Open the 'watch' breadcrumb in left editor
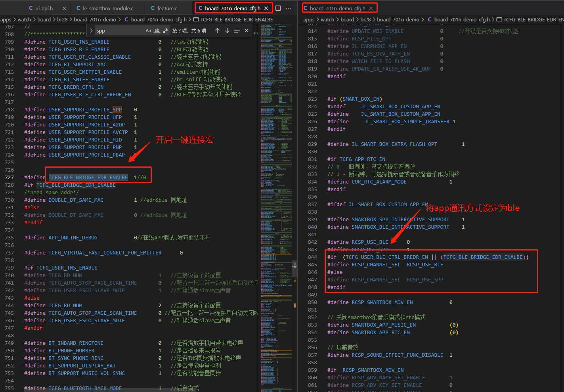This screenshot has height=392, width=564. point(24,19)
